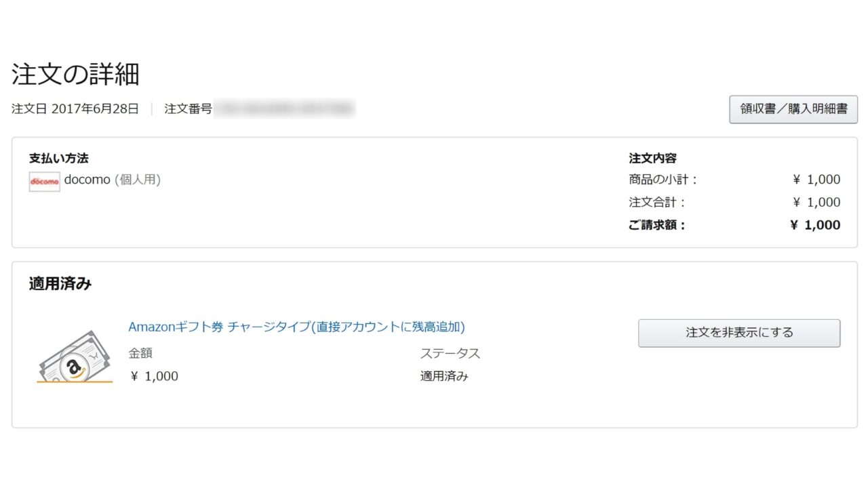Click the 注文の詳細 page heading
Viewport: 868px width, 488px height.
pyautogui.click(x=75, y=75)
